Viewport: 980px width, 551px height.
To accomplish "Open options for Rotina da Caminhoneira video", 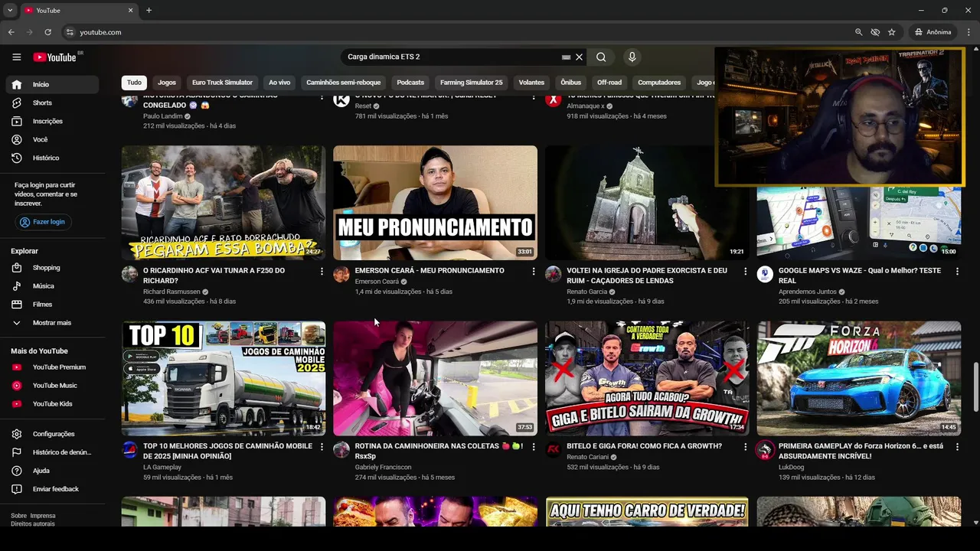I will pyautogui.click(x=534, y=447).
